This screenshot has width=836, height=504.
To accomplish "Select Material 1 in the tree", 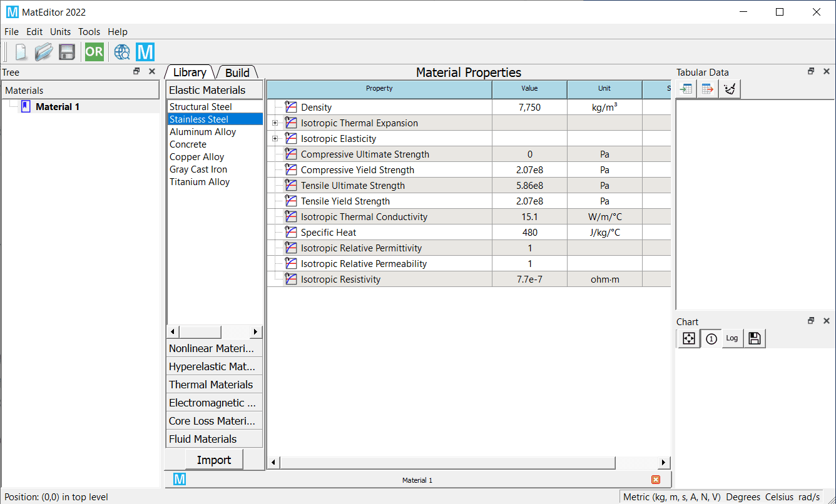I will [x=58, y=107].
